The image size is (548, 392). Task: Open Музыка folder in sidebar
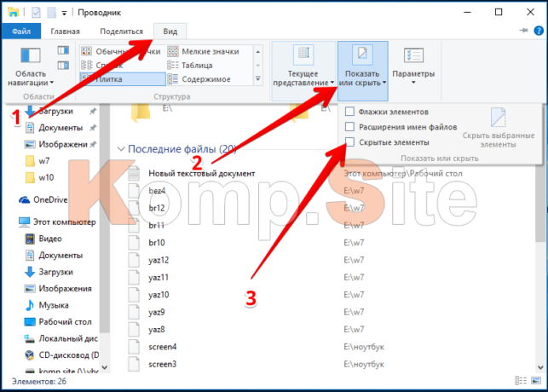(x=47, y=305)
